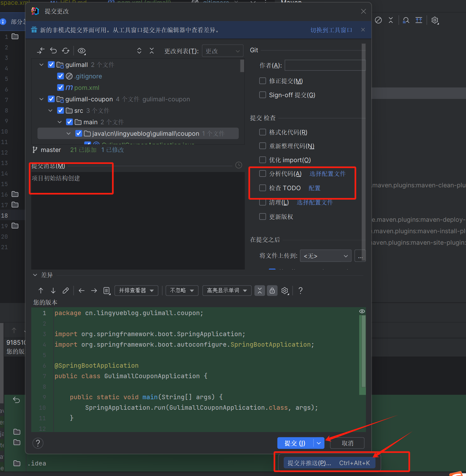Click the edit source pencil icon
This screenshot has width=466, height=476.
66,291
